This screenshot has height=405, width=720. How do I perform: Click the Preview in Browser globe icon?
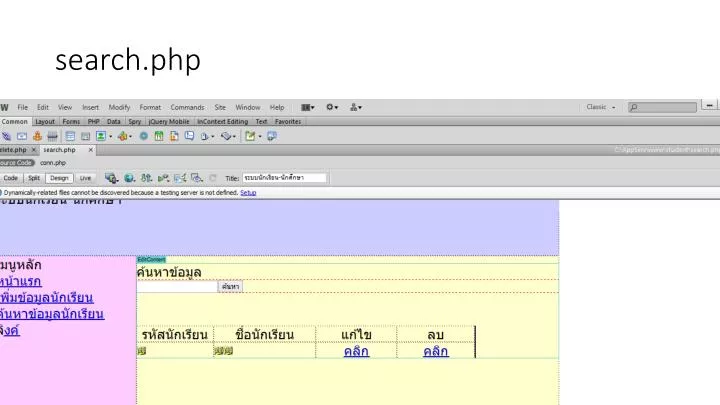(129, 178)
